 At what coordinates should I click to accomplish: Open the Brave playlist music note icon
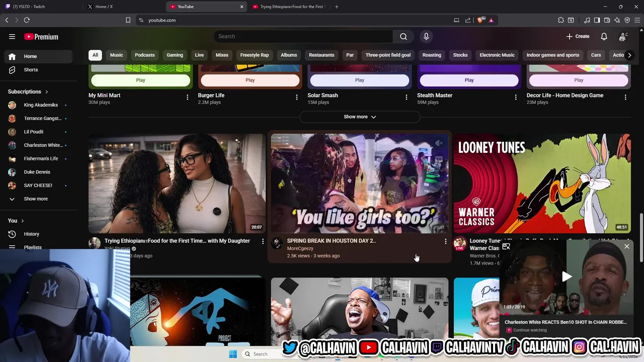(587, 20)
